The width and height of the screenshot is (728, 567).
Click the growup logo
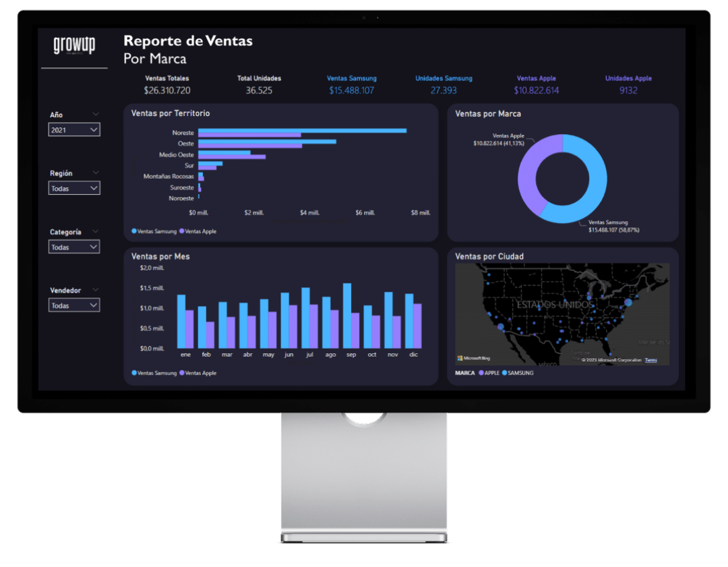coord(74,45)
